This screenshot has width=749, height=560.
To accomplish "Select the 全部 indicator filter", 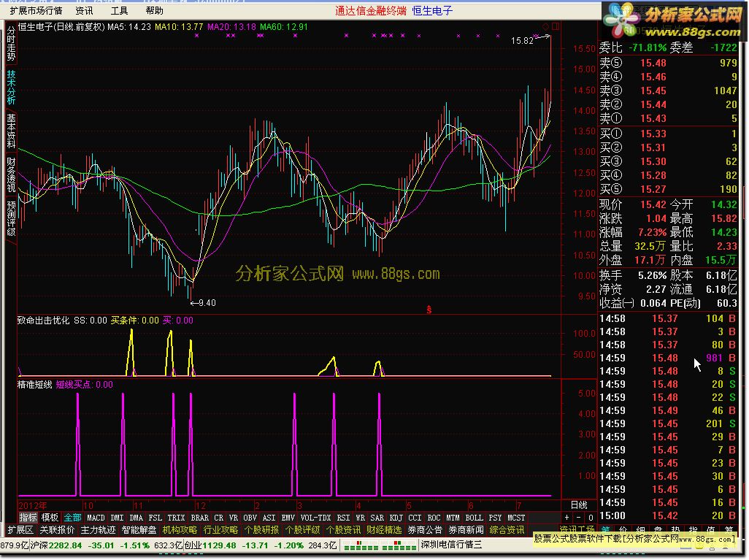I will pos(72,518).
